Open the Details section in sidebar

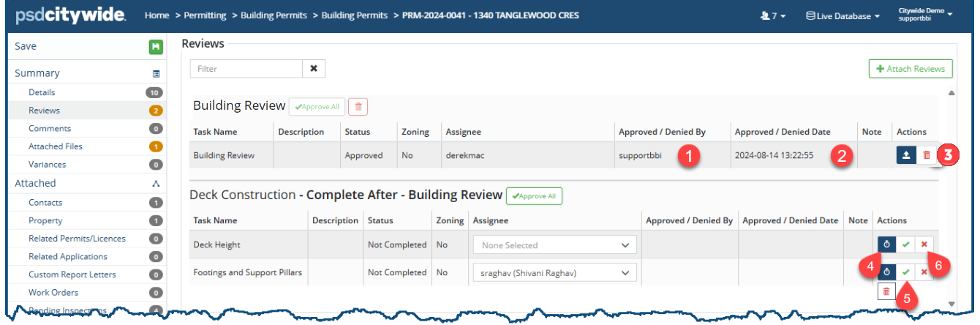click(x=42, y=93)
